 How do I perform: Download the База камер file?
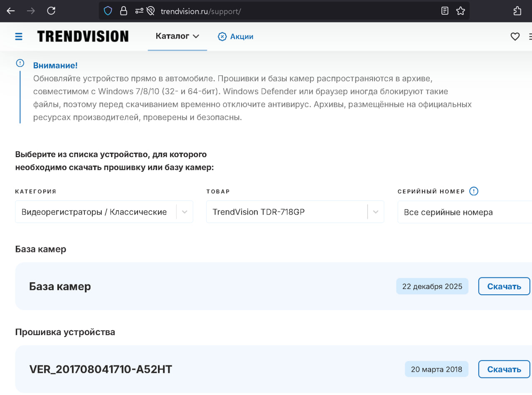[x=504, y=286]
